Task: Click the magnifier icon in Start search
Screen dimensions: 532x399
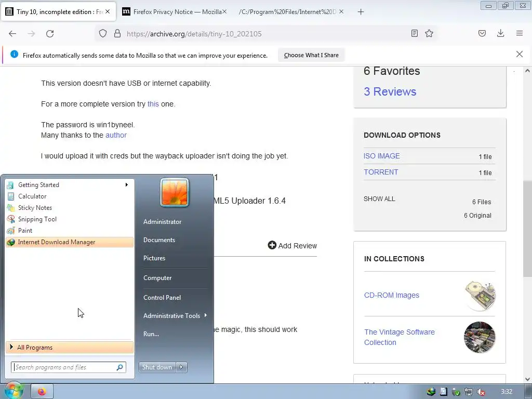Action: (120, 367)
